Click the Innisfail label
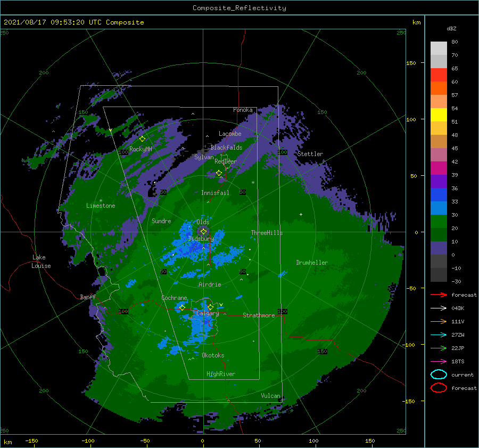 pos(215,193)
